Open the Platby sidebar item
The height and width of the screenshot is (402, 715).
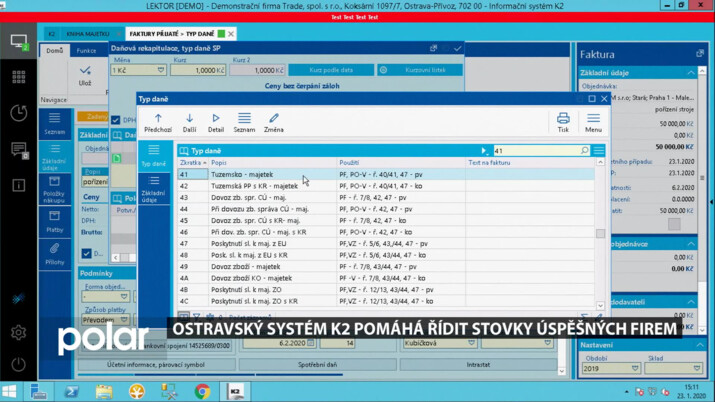point(54,220)
